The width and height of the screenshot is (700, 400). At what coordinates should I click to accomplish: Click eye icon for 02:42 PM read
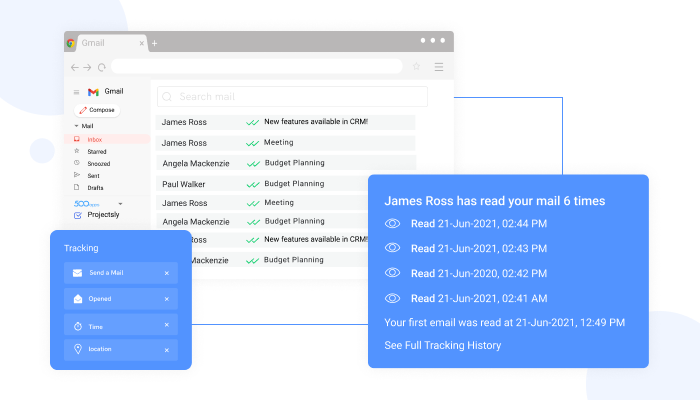tap(392, 273)
